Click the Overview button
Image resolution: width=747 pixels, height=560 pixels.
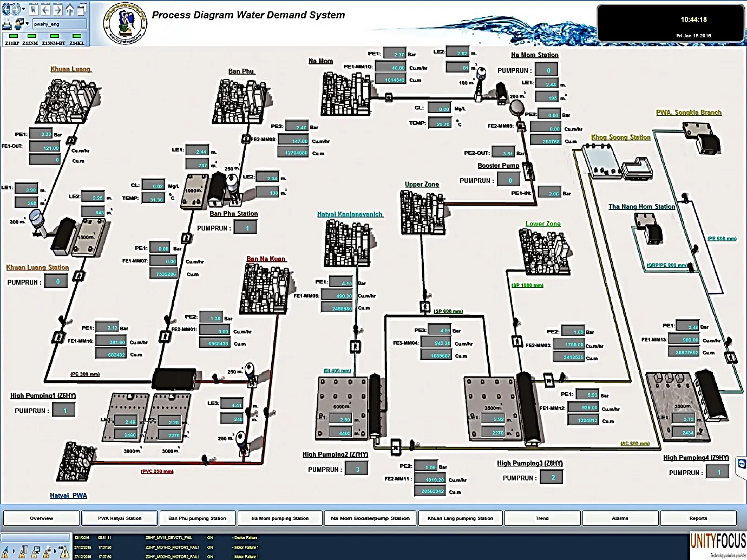click(x=41, y=518)
